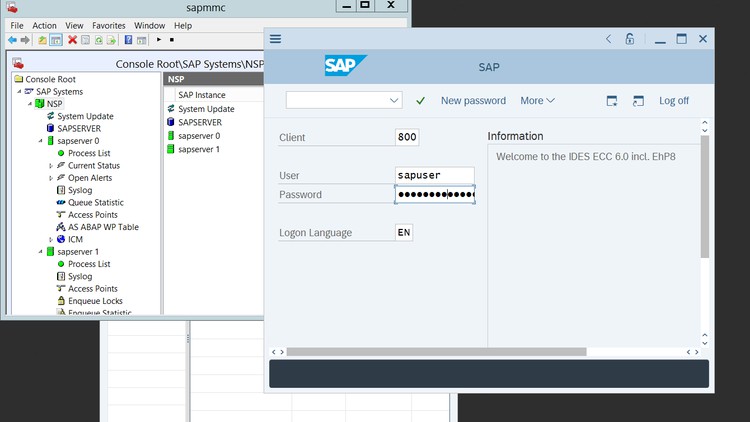Select Process List under sapserver 0
Screen dimensions: 750x422
pyautogui.click(x=89, y=153)
